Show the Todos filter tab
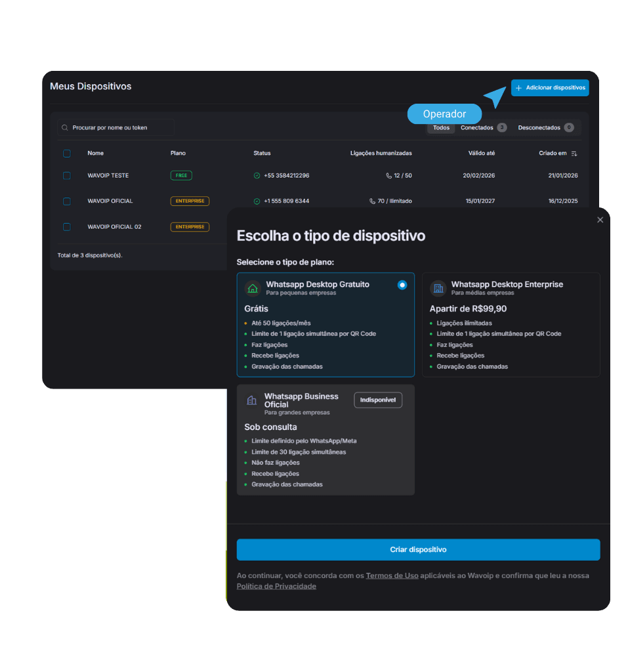 441,128
